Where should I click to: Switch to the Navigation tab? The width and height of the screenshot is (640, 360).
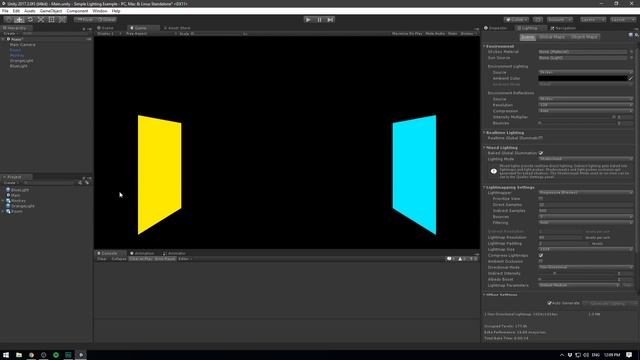click(x=563, y=28)
